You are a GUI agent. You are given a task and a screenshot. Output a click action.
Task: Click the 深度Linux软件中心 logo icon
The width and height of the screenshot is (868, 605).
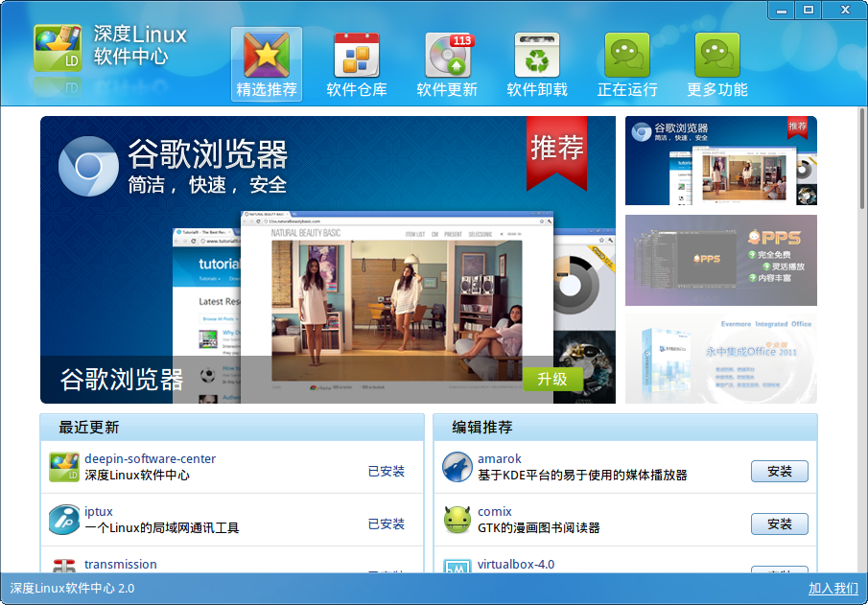pos(58,48)
